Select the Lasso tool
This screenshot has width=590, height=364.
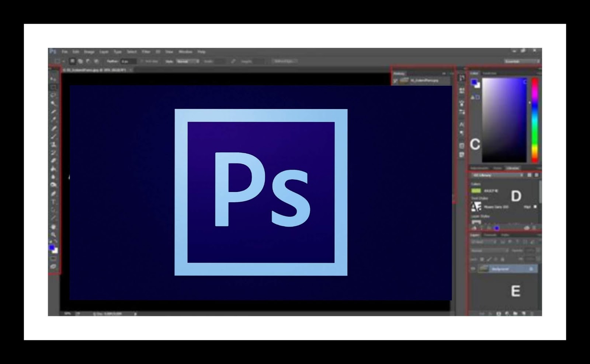tap(54, 95)
